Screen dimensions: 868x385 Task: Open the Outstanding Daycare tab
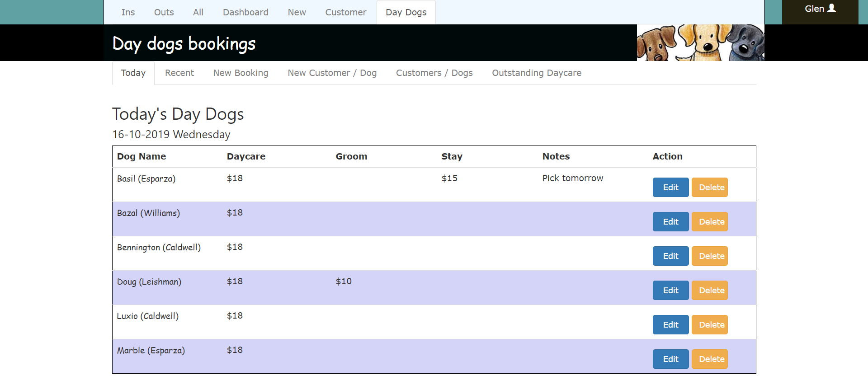[x=536, y=73]
